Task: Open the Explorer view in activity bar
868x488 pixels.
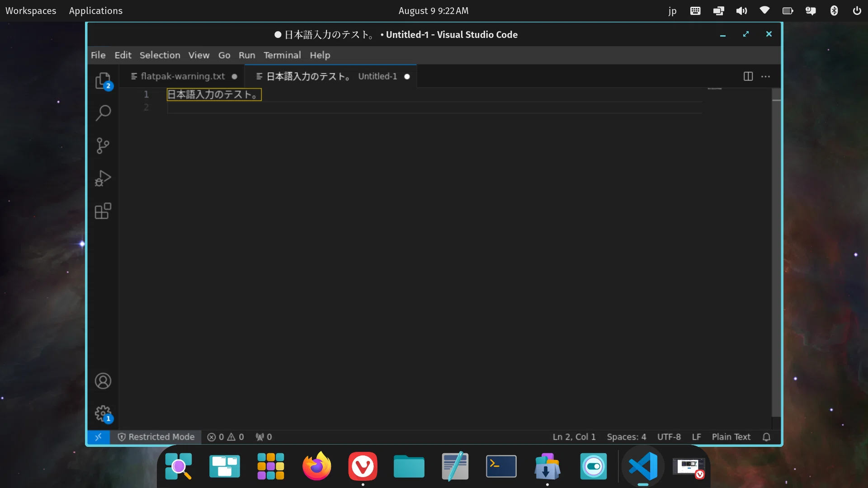Action: [x=103, y=81]
